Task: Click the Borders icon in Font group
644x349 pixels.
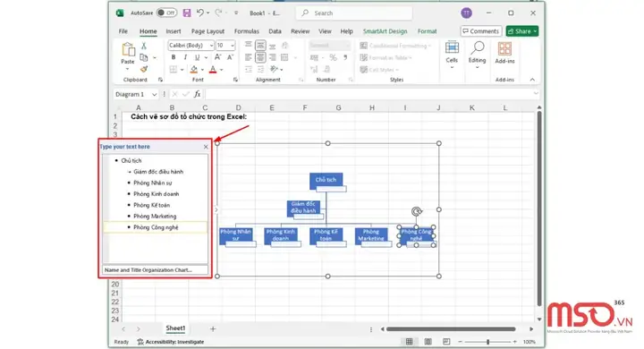Action: [x=174, y=70]
